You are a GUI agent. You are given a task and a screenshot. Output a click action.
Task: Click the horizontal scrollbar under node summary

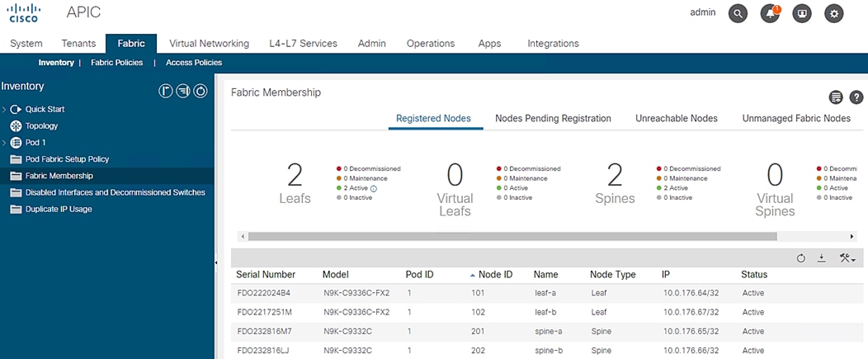point(512,236)
